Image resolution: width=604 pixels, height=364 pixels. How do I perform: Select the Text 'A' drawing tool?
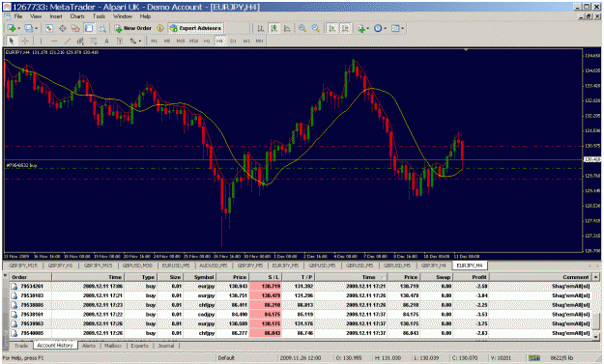click(x=106, y=41)
